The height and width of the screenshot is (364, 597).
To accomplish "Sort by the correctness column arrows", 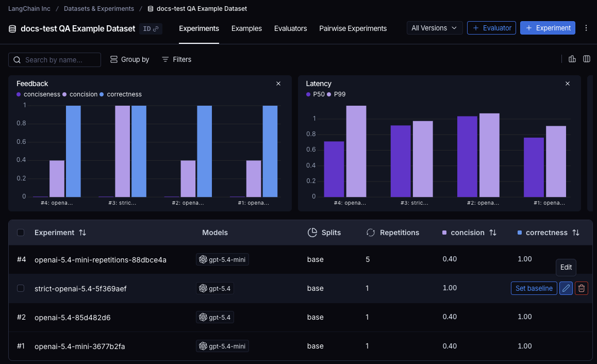I will pyautogui.click(x=576, y=233).
